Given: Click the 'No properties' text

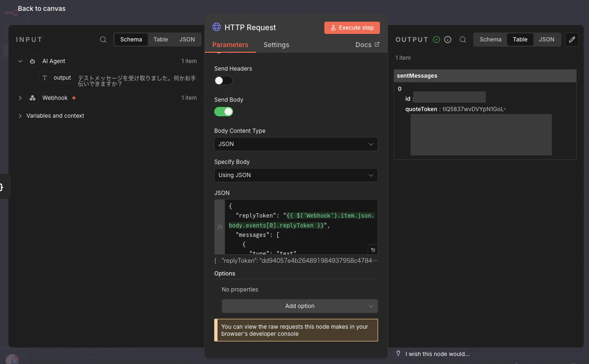Looking at the screenshot, I should [240, 290].
